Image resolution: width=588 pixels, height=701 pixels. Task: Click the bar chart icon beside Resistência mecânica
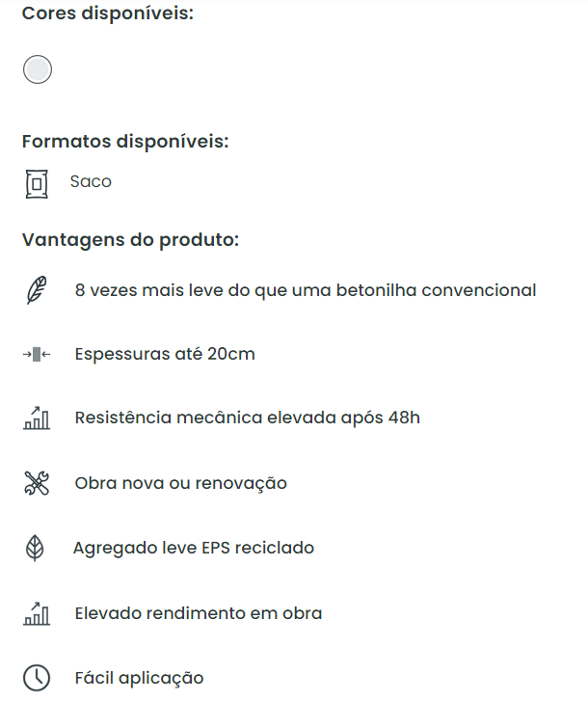[x=37, y=418]
